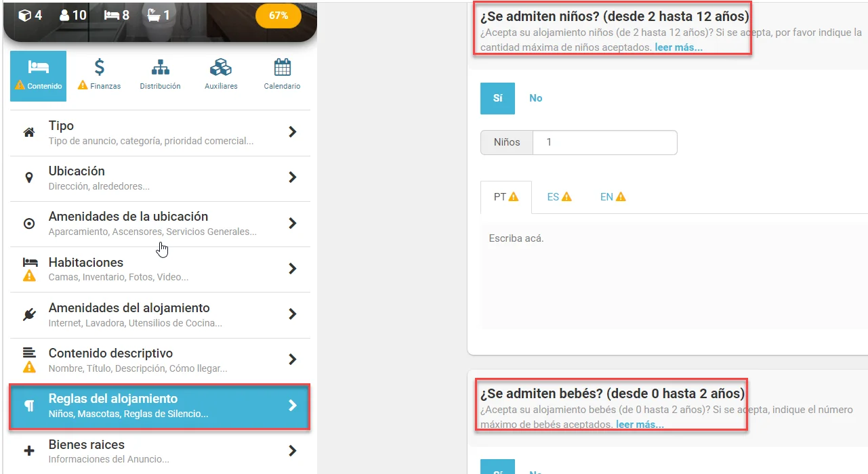Expand Amenidades de la ubicación chevron

pyautogui.click(x=293, y=223)
